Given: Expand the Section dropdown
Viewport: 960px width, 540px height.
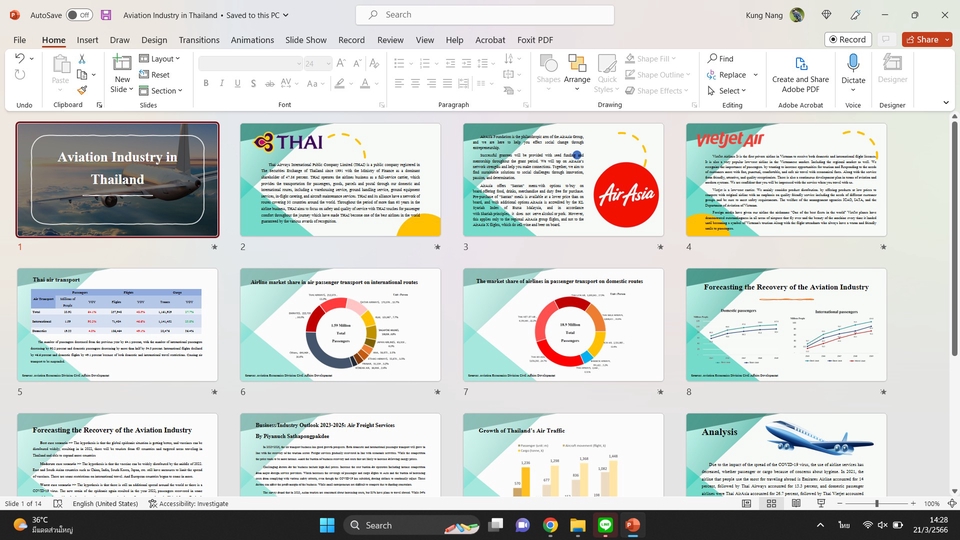Looking at the screenshot, I should pyautogui.click(x=160, y=91).
